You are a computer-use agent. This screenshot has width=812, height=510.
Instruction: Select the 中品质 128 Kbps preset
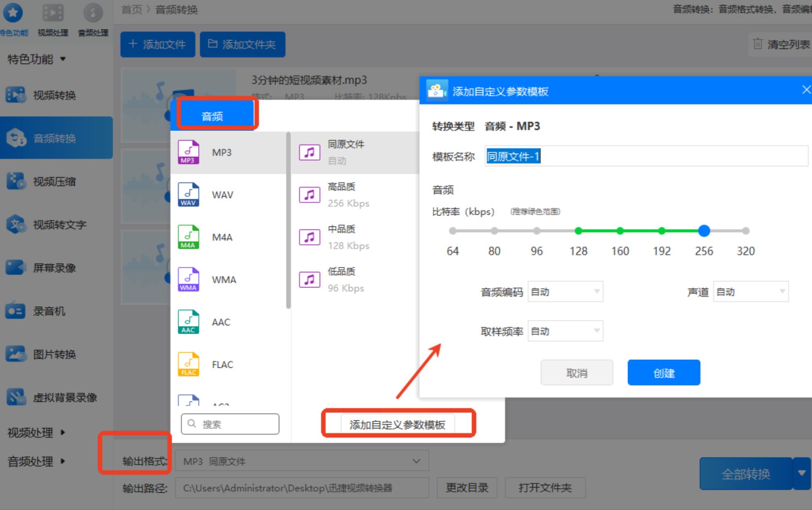coord(348,237)
